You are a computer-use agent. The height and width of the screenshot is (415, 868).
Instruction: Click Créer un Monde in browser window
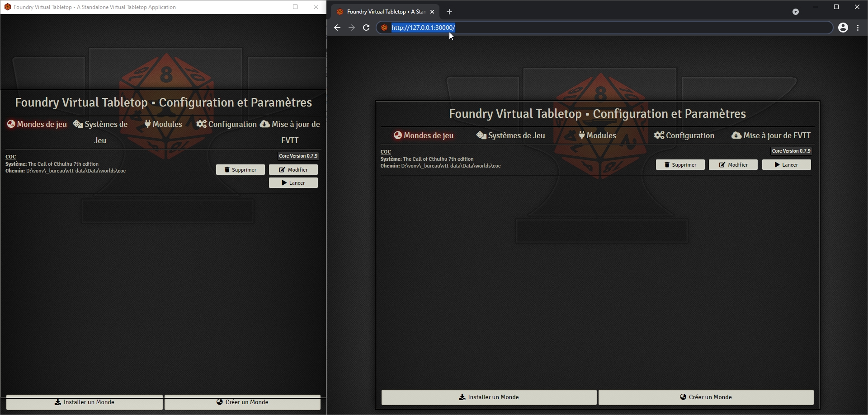click(x=706, y=397)
